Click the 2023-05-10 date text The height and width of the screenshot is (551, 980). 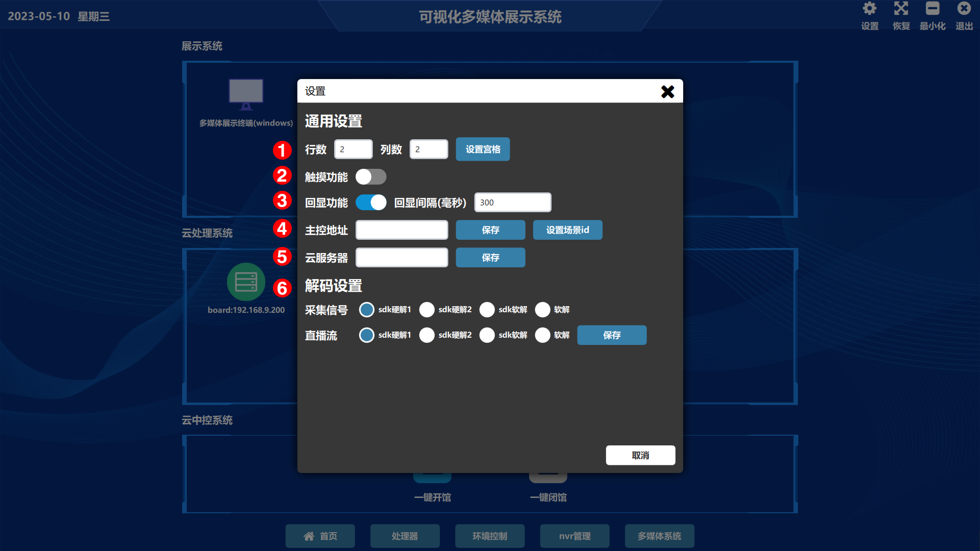click(39, 16)
